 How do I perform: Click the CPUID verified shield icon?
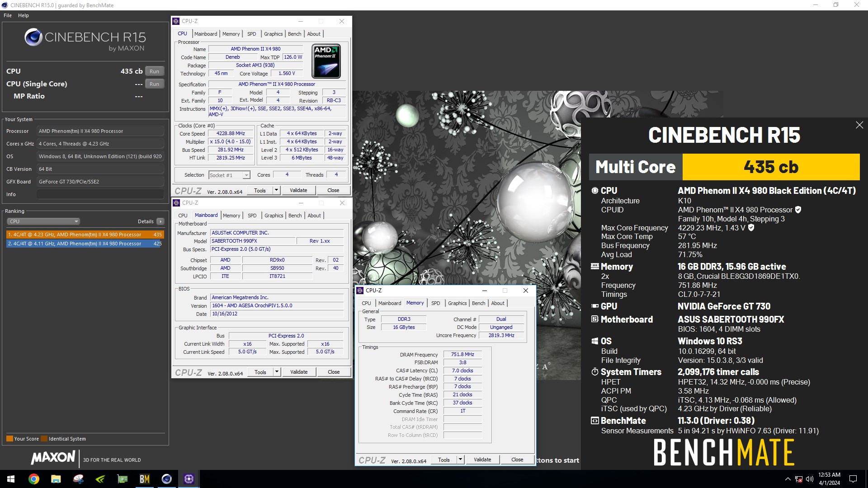click(x=798, y=210)
